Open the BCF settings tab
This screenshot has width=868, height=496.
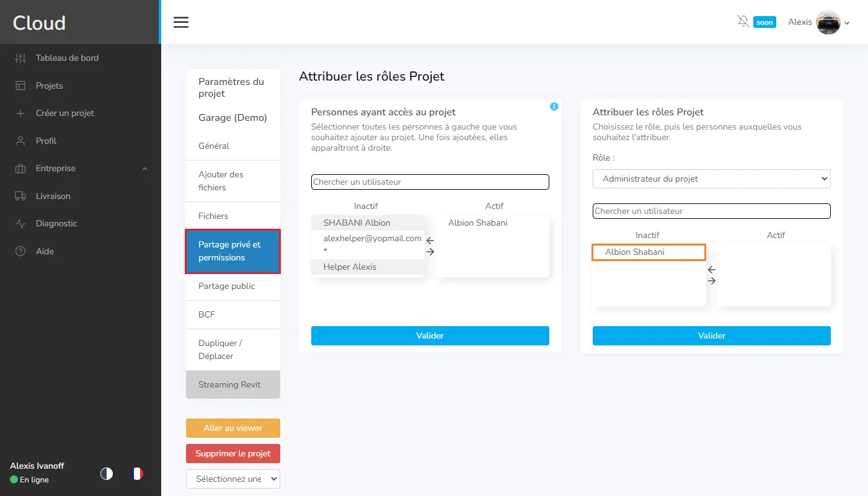pyautogui.click(x=233, y=315)
